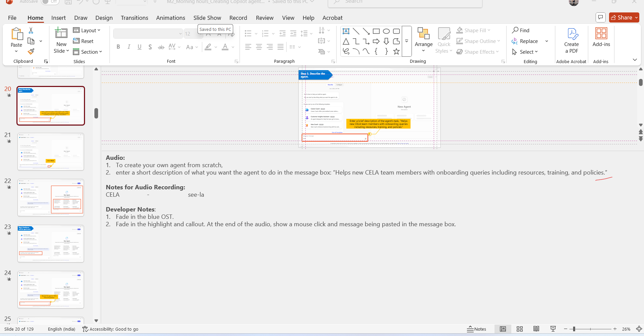
Task: Click the Reset button
Action: point(83,41)
